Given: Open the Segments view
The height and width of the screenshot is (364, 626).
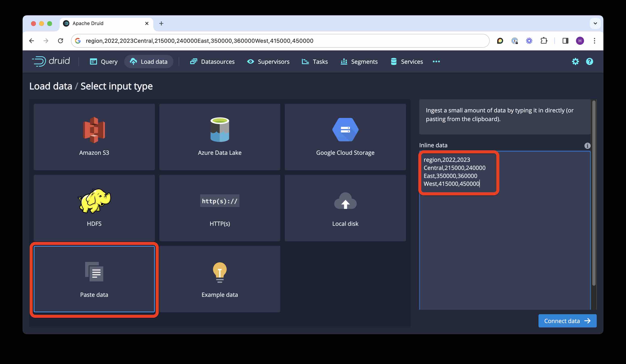Looking at the screenshot, I should coord(359,62).
